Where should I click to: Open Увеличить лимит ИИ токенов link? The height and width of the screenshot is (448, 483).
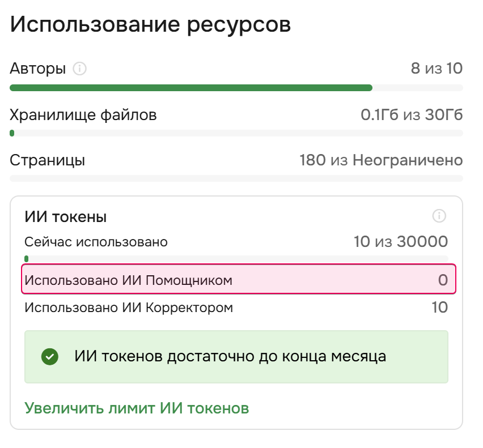pos(136,408)
